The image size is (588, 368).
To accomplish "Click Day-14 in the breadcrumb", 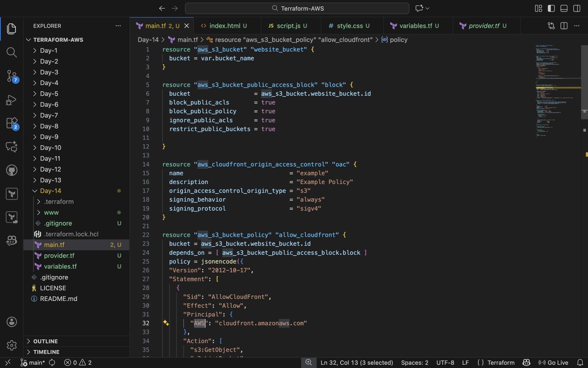I will (x=148, y=40).
